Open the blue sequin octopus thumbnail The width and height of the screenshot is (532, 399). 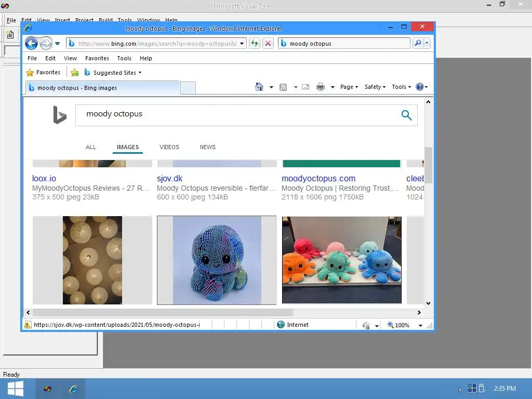pyautogui.click(x=217, y=260)
